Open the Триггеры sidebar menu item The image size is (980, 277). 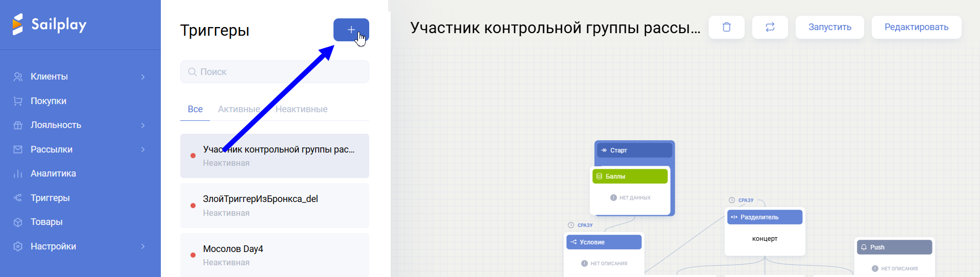pyautogui.click(x=50, y=198)
